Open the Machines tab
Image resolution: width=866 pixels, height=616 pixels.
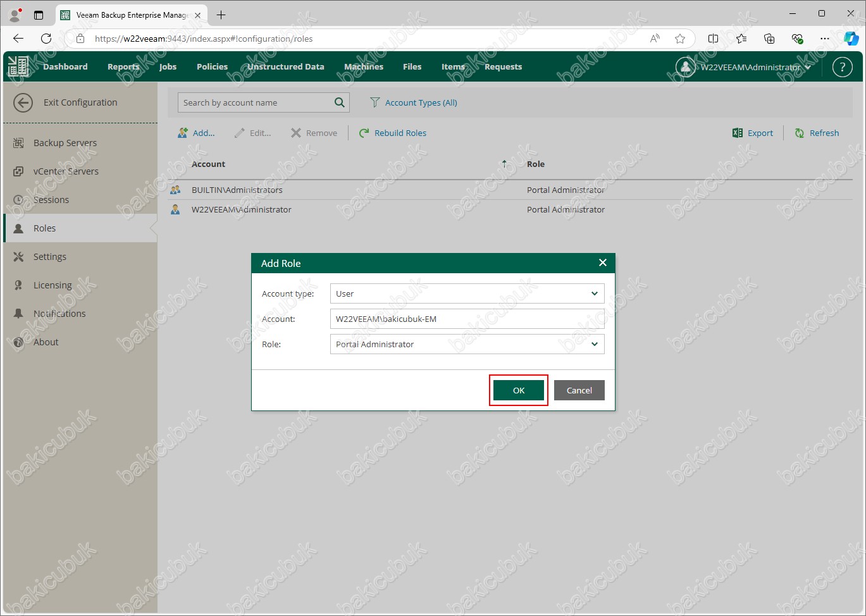click(364, 66)
